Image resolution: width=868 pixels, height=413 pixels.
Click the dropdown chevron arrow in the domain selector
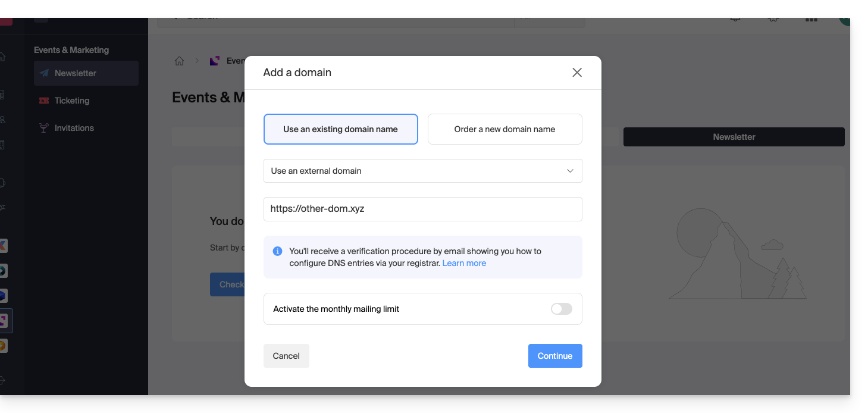(x=570, y=171)
